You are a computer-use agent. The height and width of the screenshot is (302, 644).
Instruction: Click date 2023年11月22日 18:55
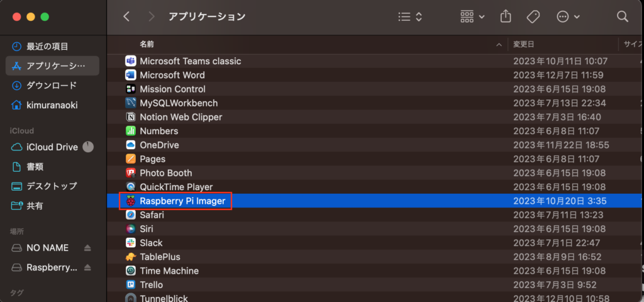coord(561,145)
